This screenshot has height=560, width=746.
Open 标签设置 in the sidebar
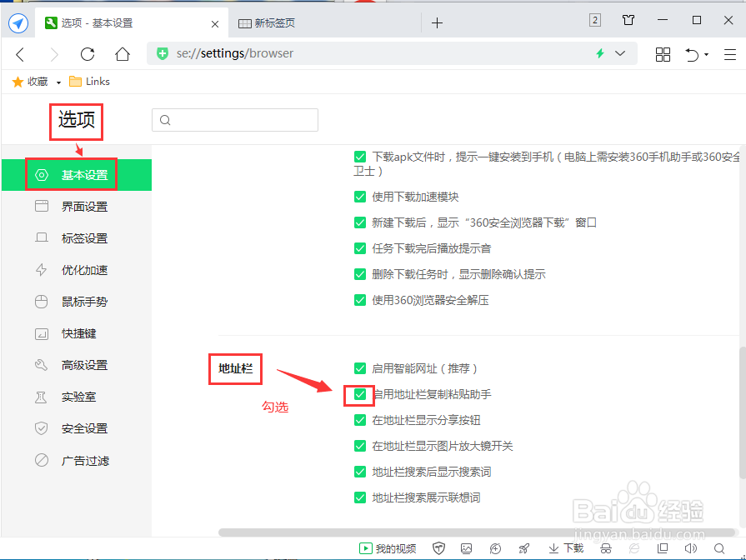click(77, 238)
